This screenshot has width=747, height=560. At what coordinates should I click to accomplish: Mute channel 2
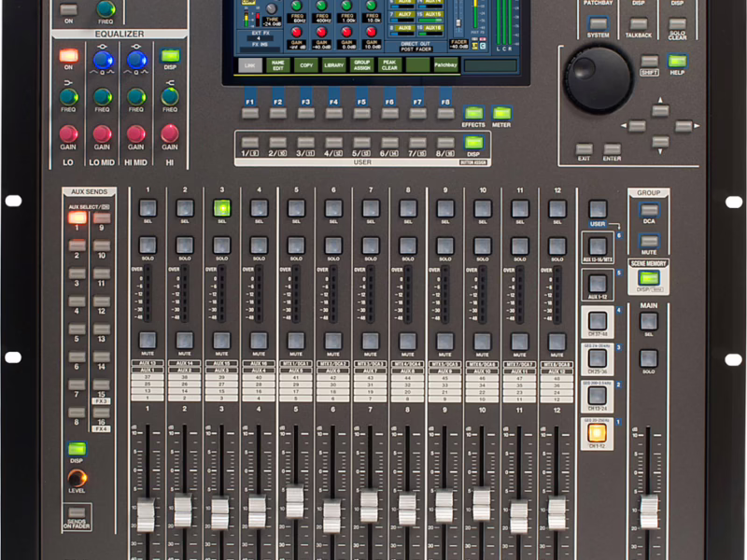point(184,340)
